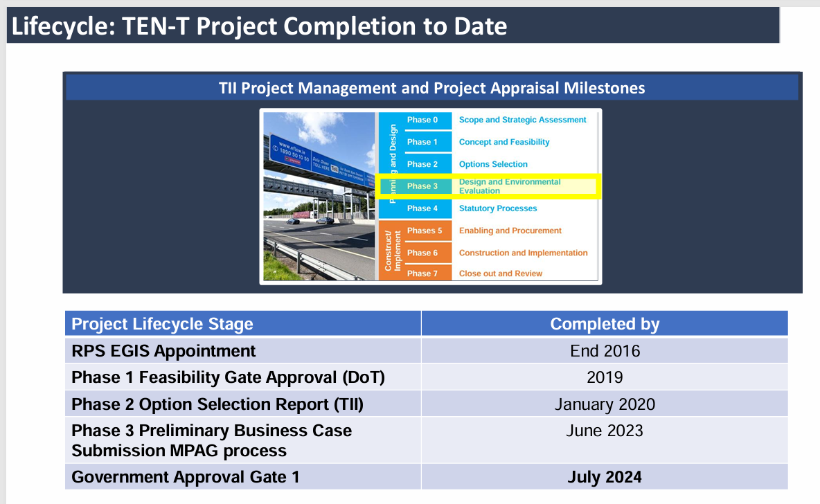The height and width of the screenshot is (504, 820).
Task: Select the 'January 2020' table cell
Action: 605,404
